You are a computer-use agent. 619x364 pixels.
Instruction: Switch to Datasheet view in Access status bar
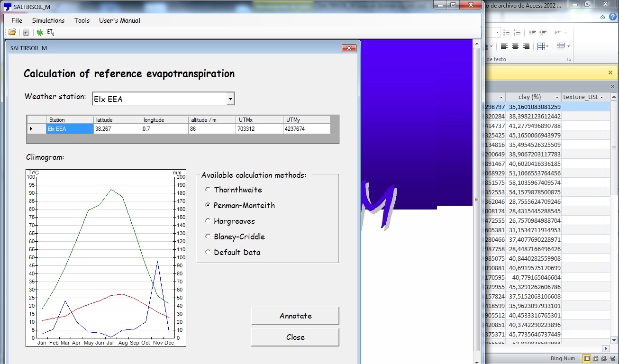click(x=587, y=358)
